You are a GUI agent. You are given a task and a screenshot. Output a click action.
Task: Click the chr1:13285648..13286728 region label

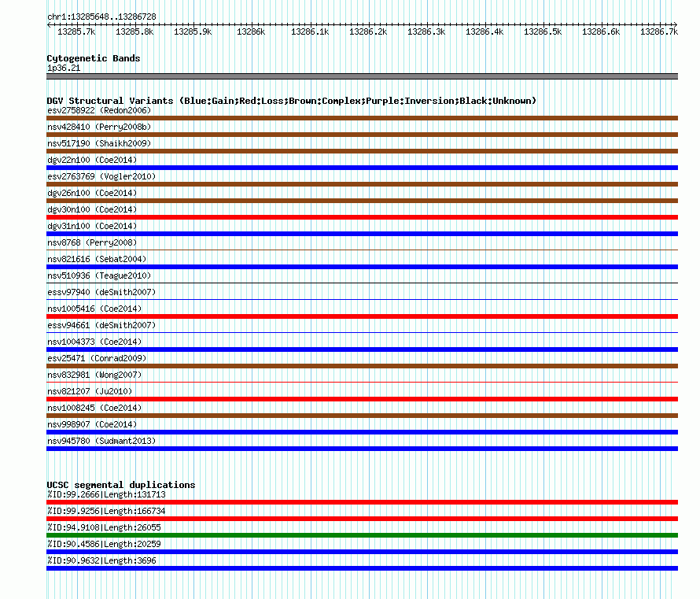pos(101,17)
